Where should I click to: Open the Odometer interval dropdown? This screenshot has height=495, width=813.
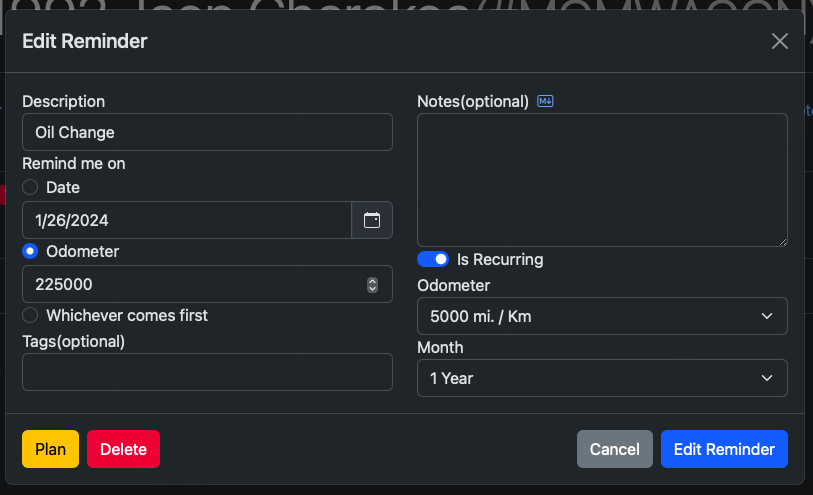click(x=602, y=316)
